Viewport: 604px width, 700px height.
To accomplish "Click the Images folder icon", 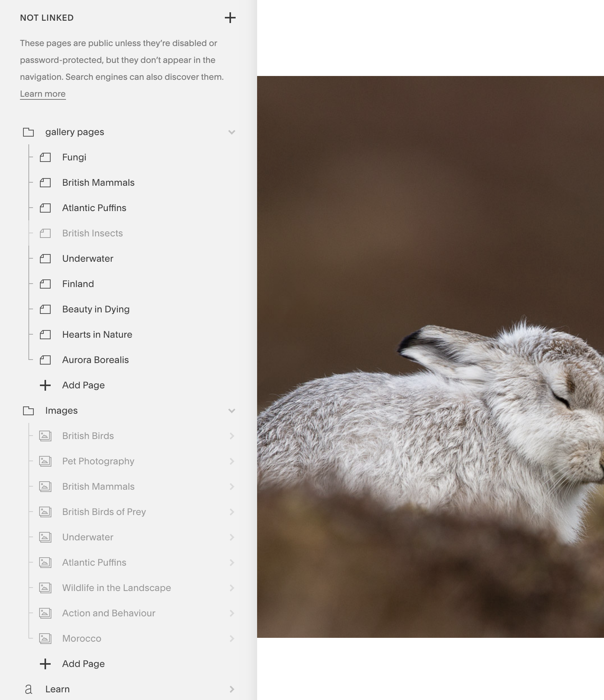I will pyautogui.click(x=28, y=411).
